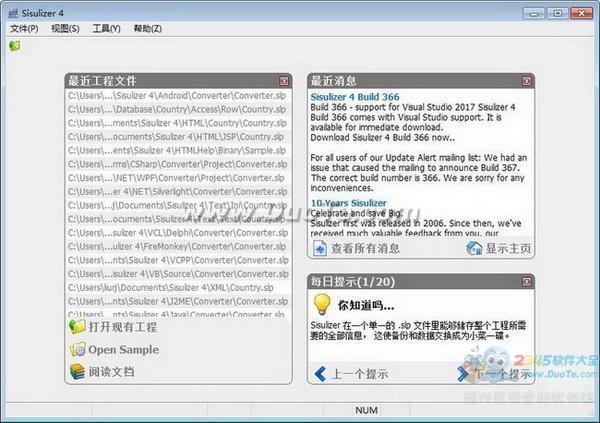Click Open Sample label
Viewport: 600px width, 423px height.
tap(124, 350)
